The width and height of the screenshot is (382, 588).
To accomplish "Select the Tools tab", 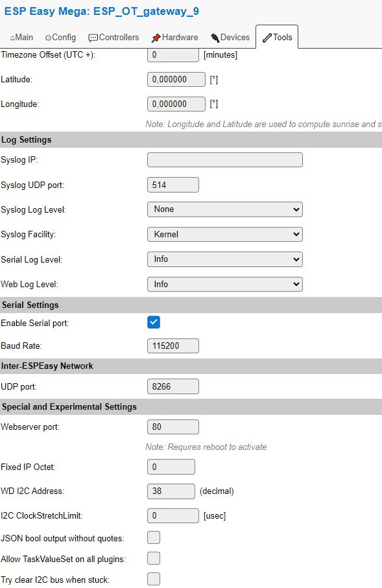I will click(x=278, y=37).
